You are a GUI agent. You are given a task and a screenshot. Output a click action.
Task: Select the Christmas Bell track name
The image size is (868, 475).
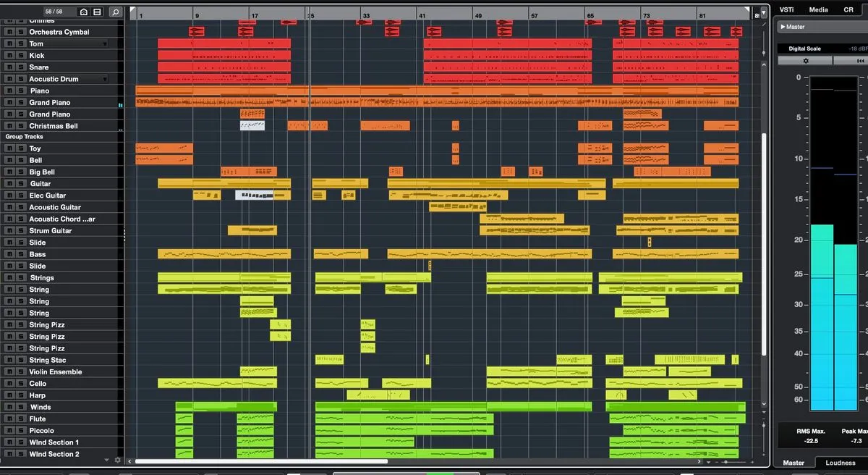click(x=54, y=126)
